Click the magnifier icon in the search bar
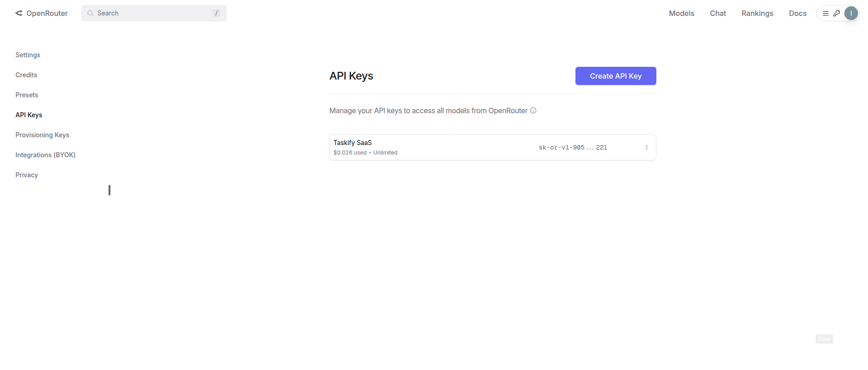868x370 pixels. click(x=90, y=13)
